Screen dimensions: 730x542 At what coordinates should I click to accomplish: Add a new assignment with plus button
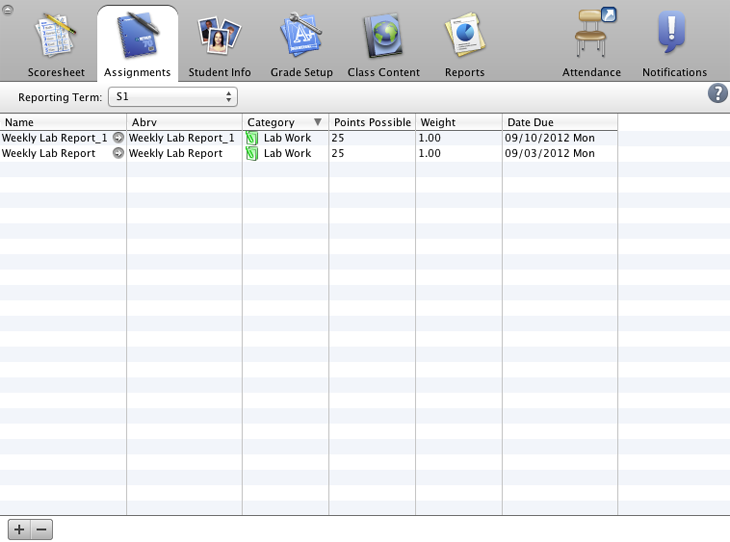pos(19,530)
